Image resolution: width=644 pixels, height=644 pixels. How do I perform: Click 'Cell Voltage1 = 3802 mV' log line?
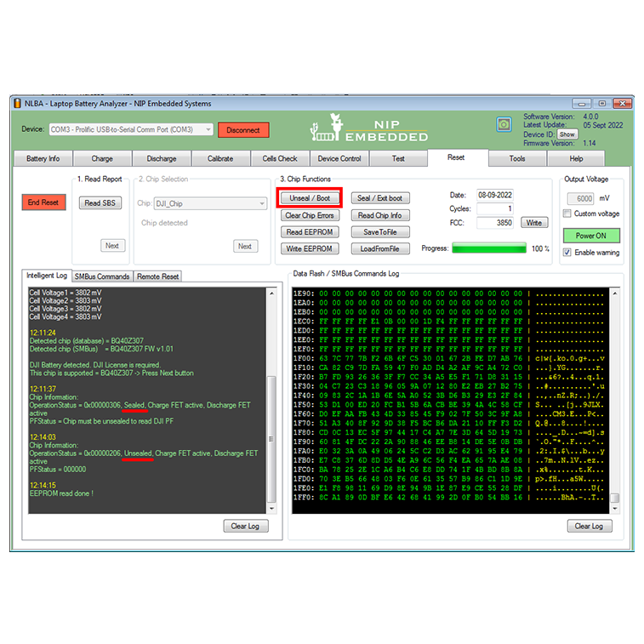[x=66, y=293]
